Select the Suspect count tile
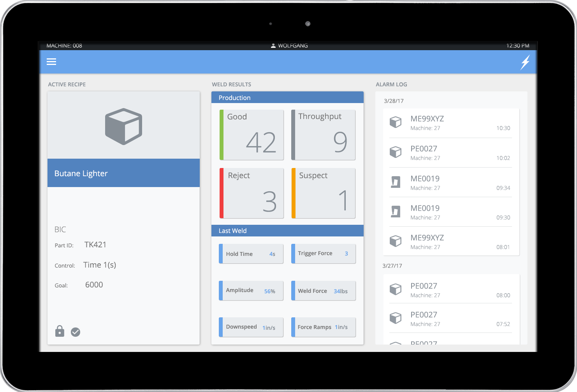This screenshot has width=577, height=392. click(x=323, y=193)
